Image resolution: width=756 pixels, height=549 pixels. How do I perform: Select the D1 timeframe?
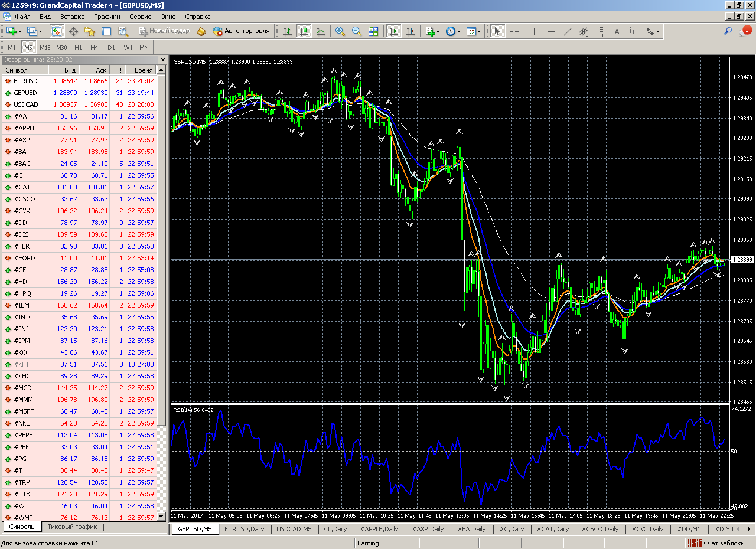pos(111,47)
